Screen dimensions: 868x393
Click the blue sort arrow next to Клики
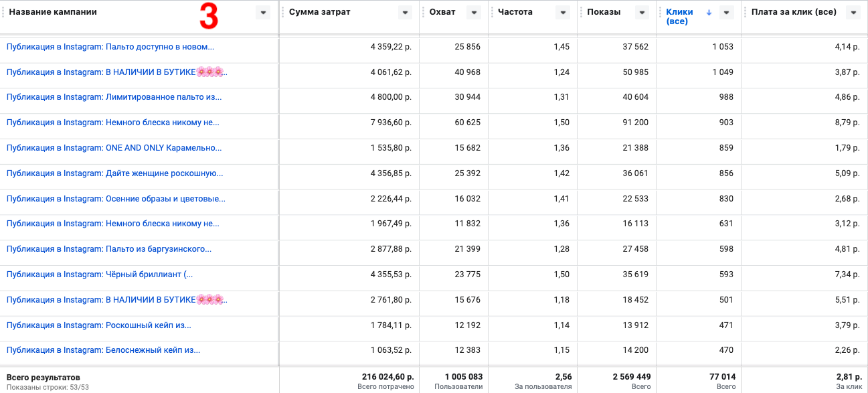point(709,13)
